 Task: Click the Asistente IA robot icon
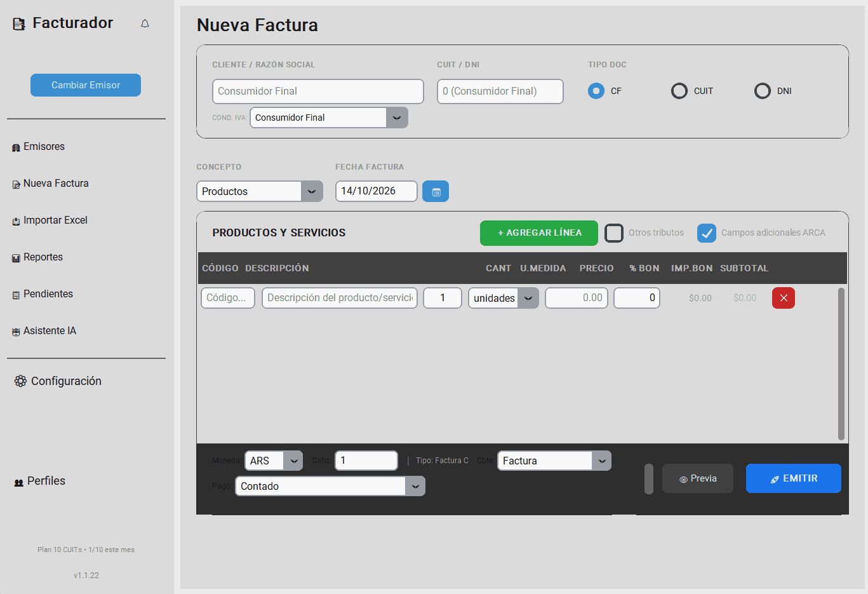point(16,332)
